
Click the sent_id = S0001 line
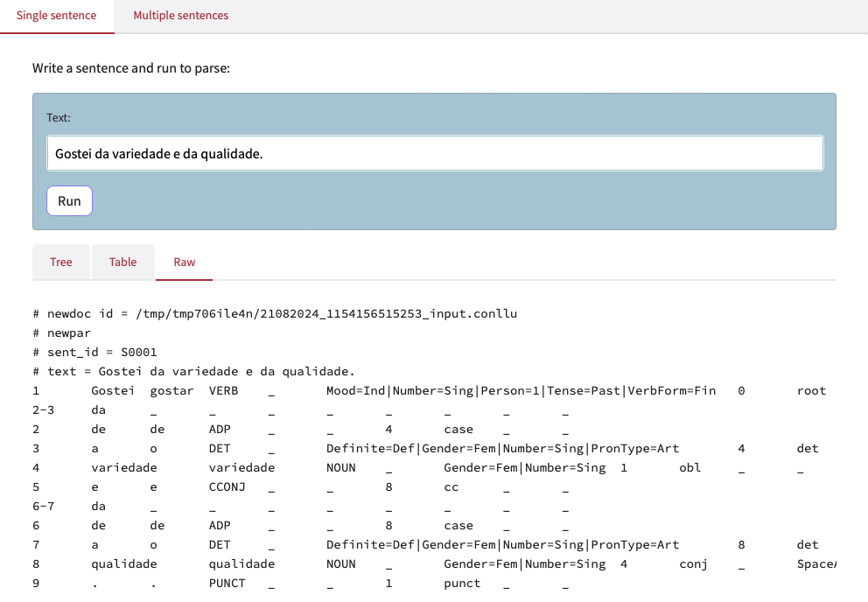(x=94, y=352)
